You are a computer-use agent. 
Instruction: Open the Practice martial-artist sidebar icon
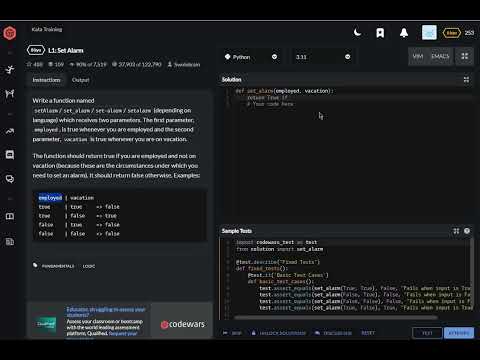(10, 69)
